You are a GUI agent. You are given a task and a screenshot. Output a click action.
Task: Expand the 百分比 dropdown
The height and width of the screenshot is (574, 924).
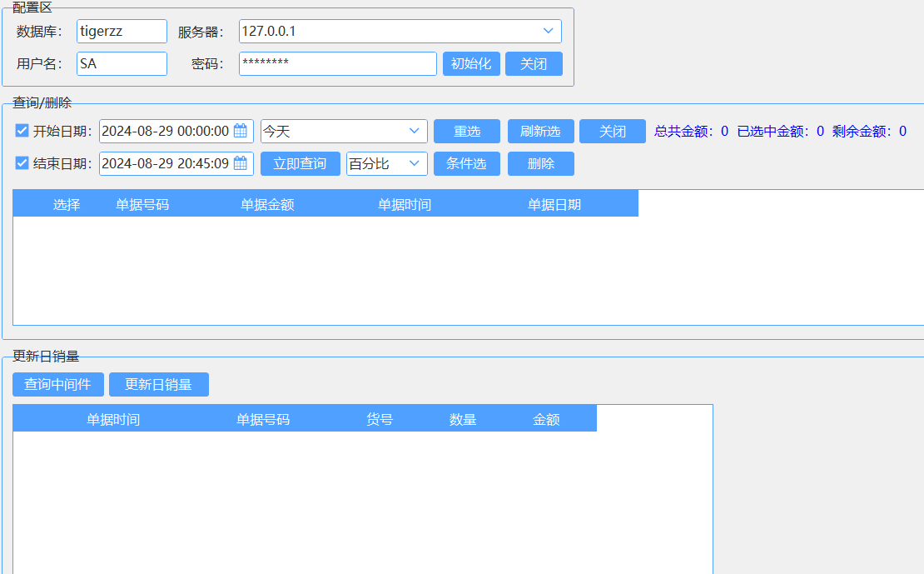pos(414,163)
